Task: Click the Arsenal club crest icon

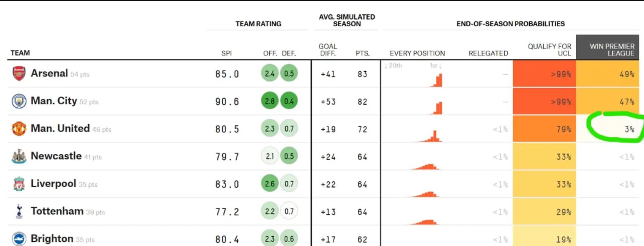Action: 19,74
